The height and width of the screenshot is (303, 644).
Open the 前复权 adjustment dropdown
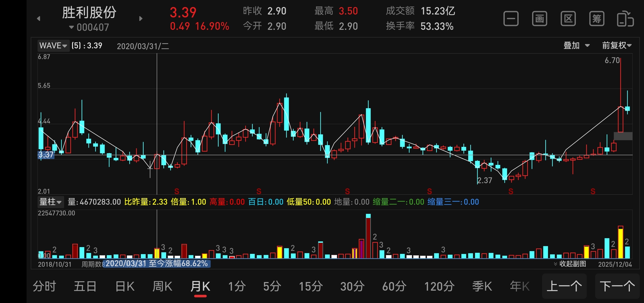[x=617, y=46]
